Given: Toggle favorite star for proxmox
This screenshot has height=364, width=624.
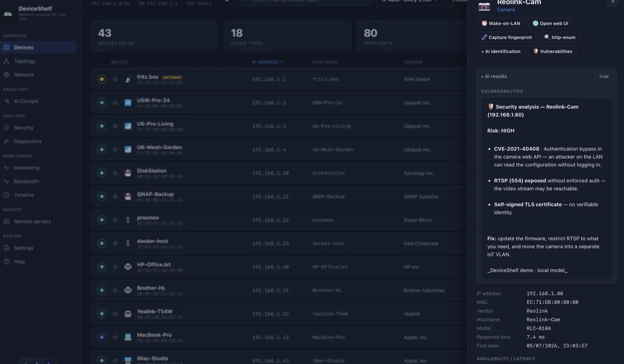Looking at the screenshot, I should pos(115,220).
